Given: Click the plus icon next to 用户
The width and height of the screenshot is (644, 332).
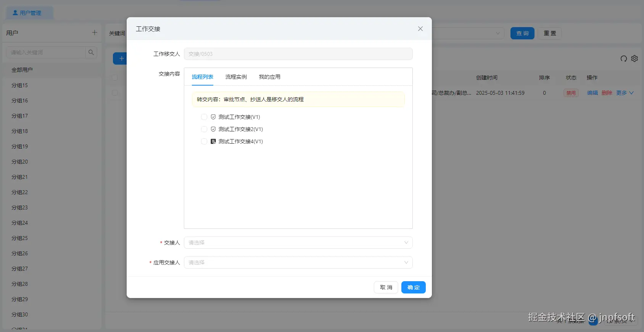Looking at the screenshot, I should coord(95,32).
